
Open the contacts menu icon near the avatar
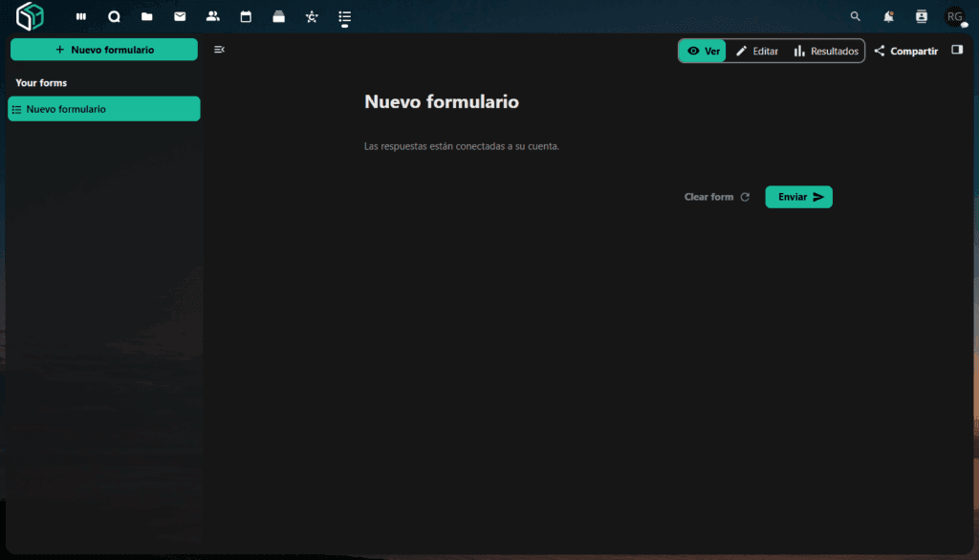coord(922,16)
